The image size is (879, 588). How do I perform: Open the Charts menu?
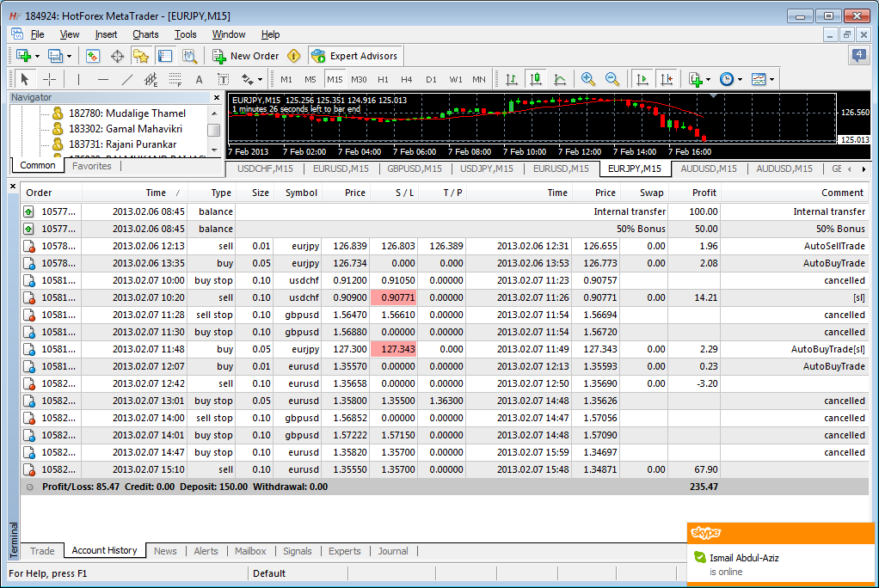(145, 34)
